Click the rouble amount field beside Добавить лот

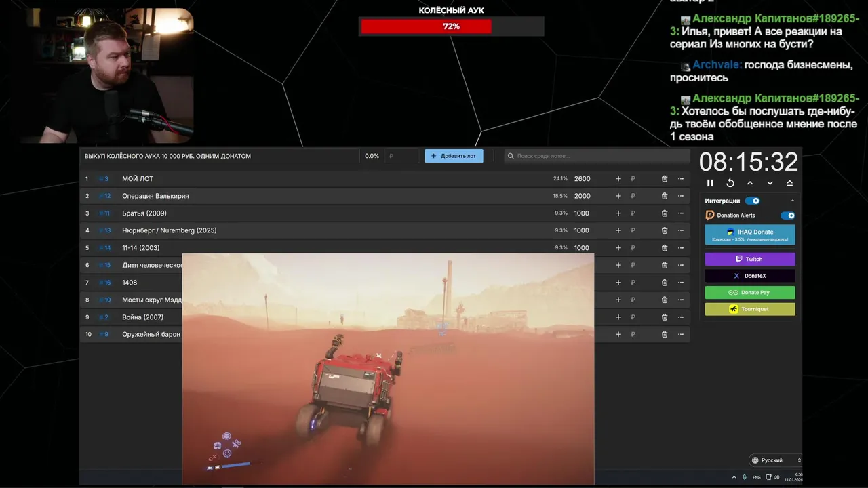402,156
